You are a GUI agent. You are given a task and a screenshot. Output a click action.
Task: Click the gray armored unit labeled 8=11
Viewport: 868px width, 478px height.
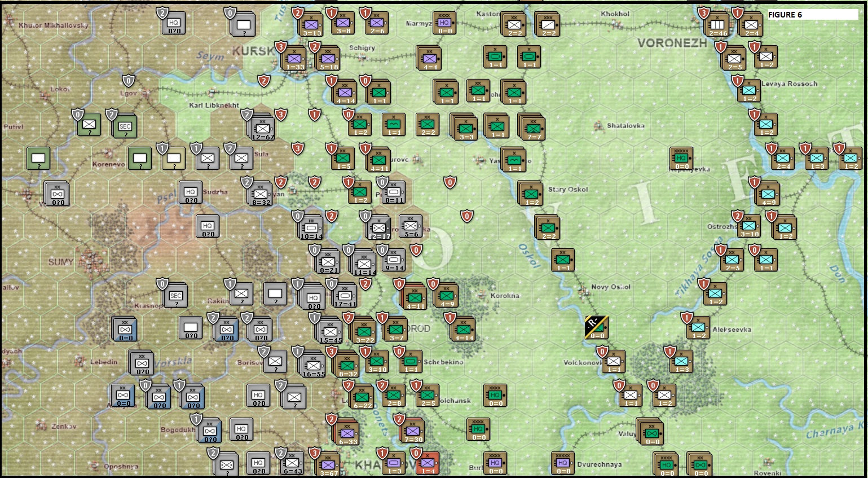point(394,192)
